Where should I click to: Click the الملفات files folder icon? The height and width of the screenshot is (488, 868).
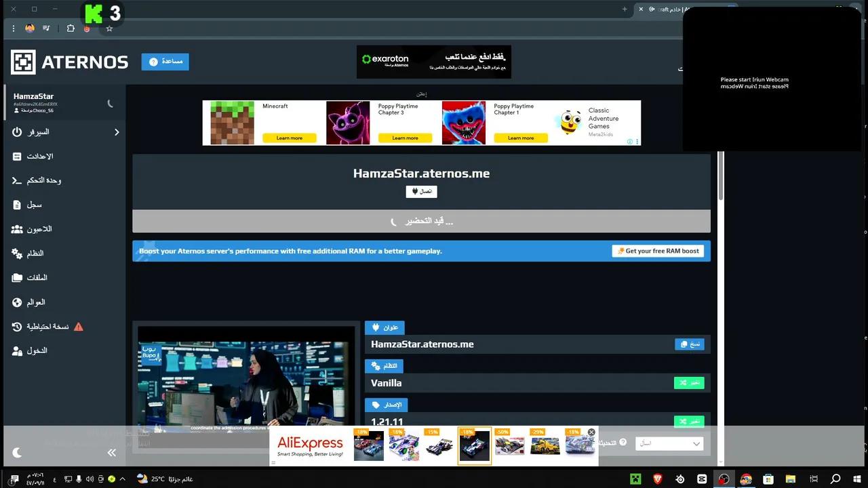(17, 278)
